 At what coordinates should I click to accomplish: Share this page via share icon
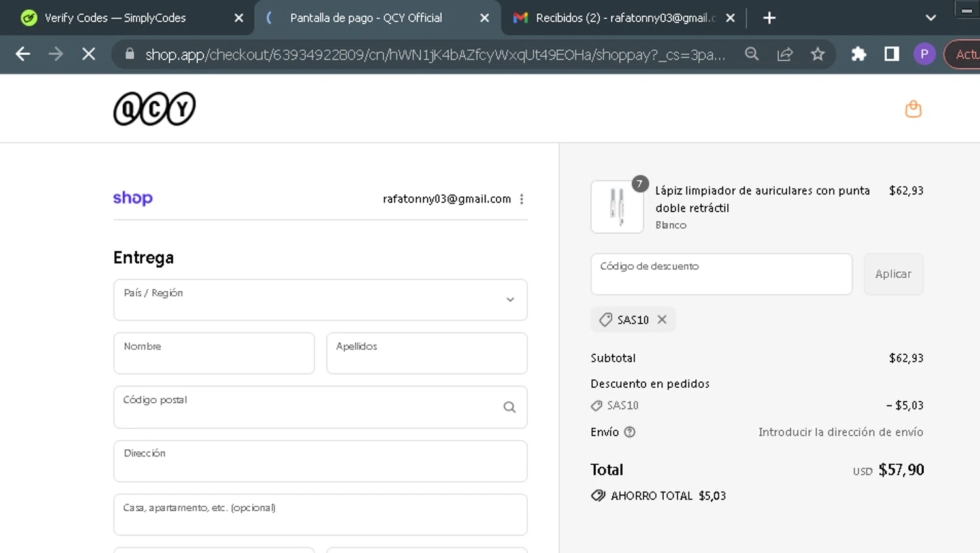tap(785, 54)
